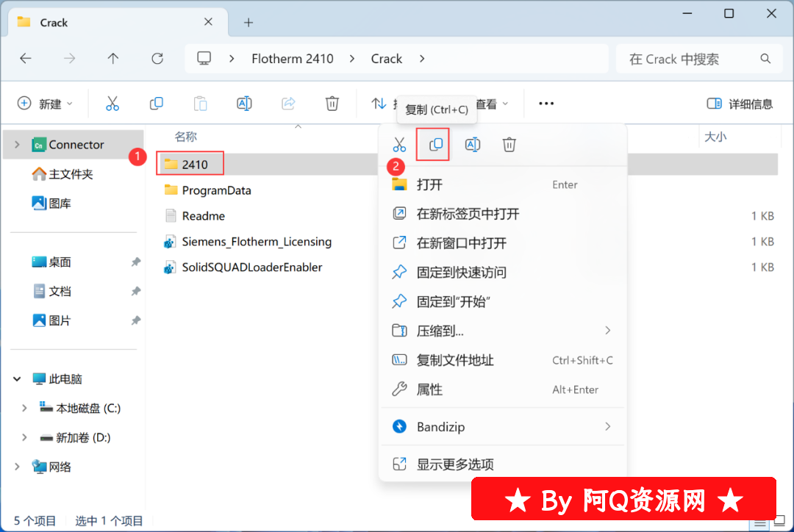
Task: Collapse 此电脑 tree node
Action: (17, 379)
